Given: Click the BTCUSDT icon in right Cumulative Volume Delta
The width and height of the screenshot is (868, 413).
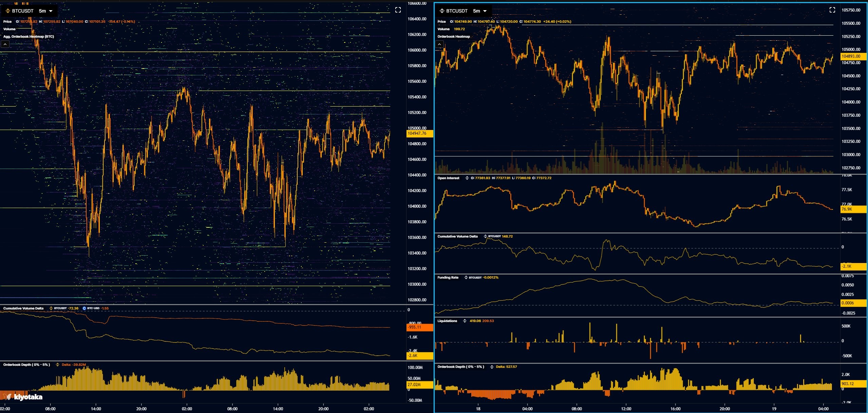Looking at the screenshot, I should [x=485, y=236].
